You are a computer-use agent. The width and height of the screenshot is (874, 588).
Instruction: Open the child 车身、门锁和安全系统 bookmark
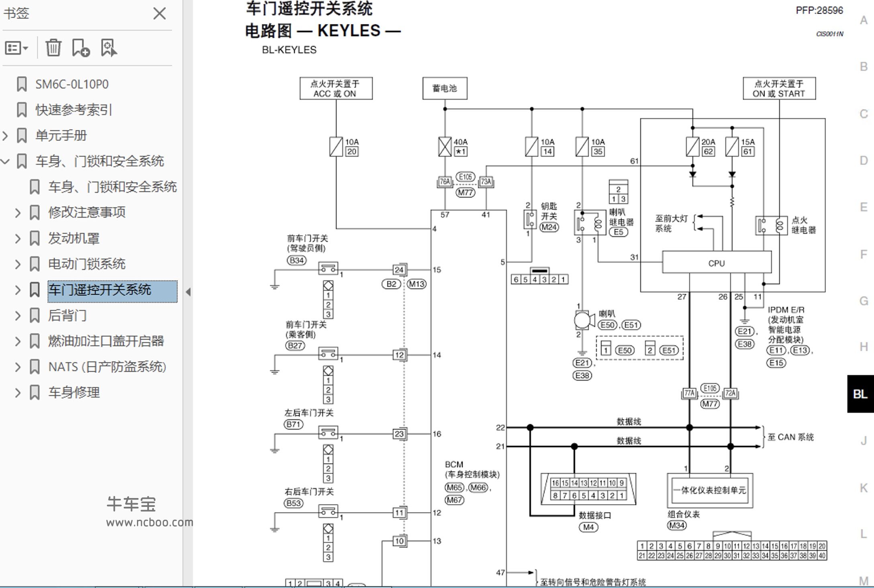(112, 187)
